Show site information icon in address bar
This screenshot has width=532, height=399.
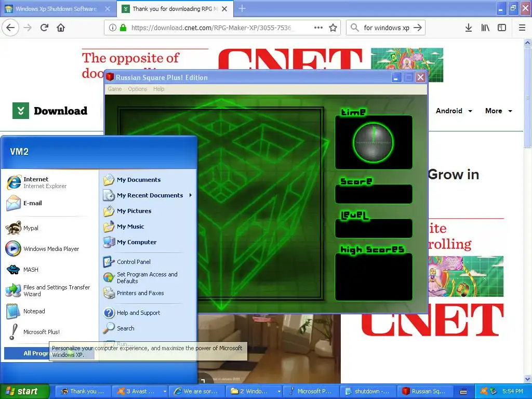(113, 28)
